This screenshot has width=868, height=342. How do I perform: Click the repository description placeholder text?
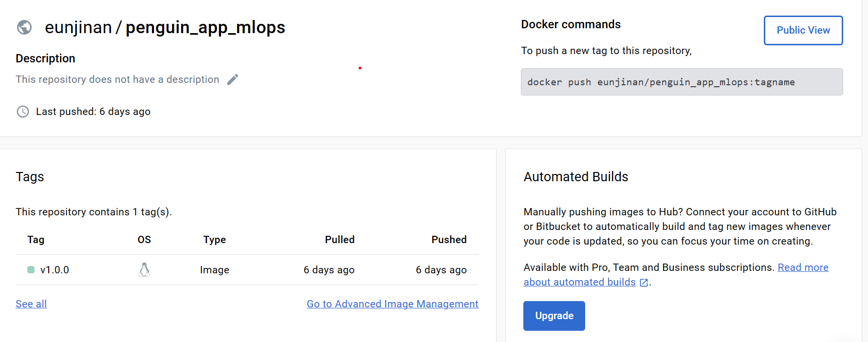[117, 79]
